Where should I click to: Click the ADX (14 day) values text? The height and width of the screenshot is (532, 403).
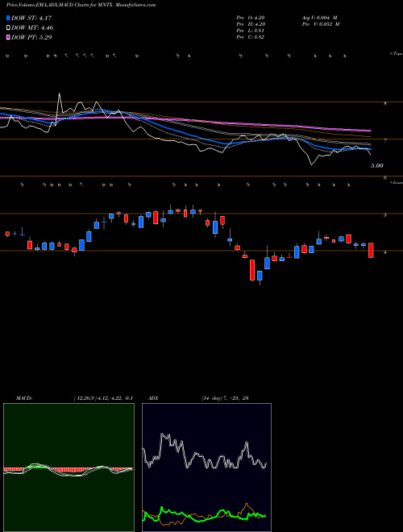[x=225, y=398]
